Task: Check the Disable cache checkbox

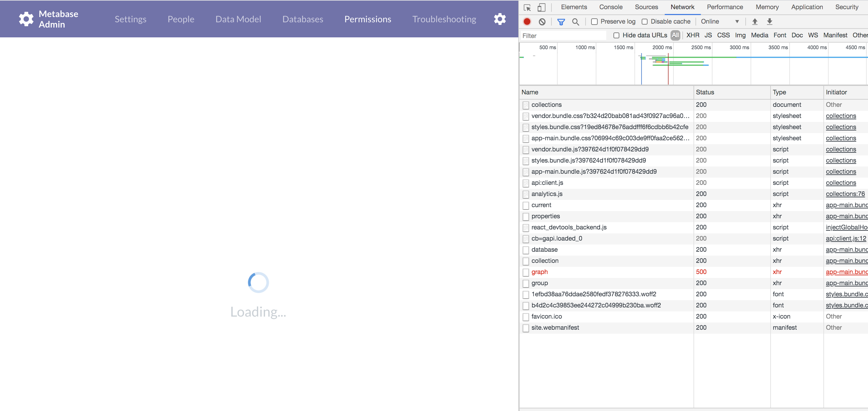Action: point(645,21)
